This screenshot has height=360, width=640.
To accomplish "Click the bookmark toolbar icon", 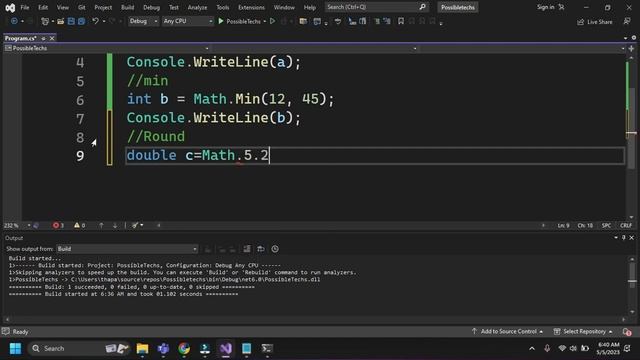I will 401,21.
